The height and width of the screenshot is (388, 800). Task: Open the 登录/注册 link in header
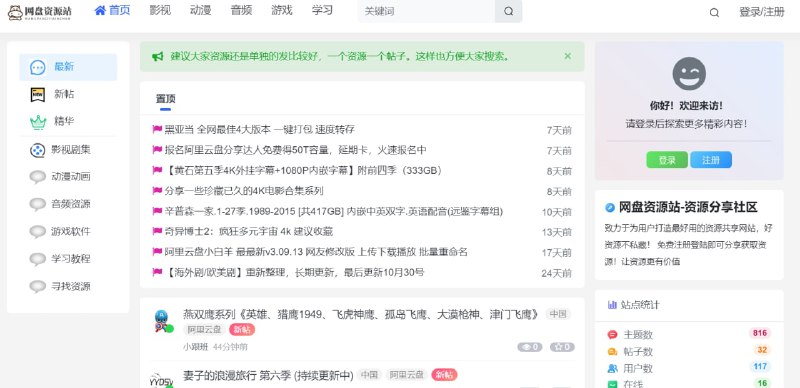point(762,12)
